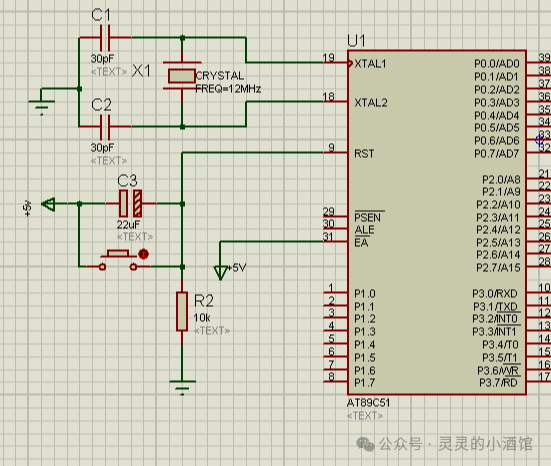
Task: Click the FREQ=12MHz property text
Action: (228, 89)
